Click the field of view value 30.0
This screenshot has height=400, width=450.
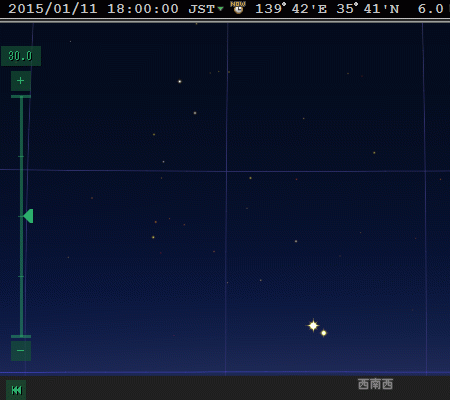point(21,56)
